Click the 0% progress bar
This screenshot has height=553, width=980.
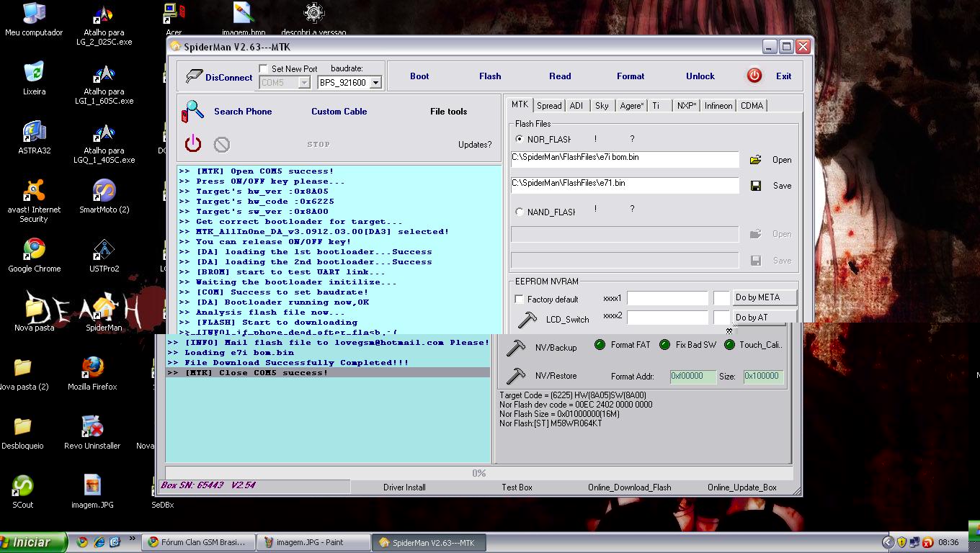[x=479, y=473]
